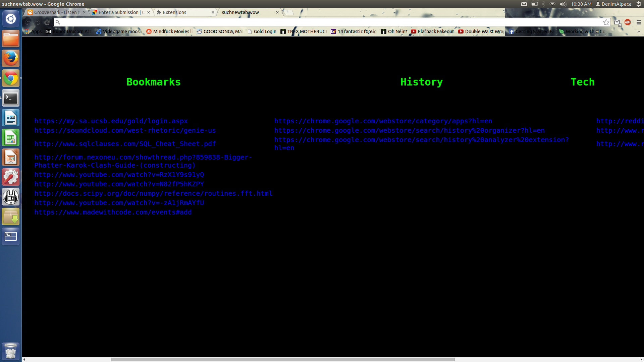Open the Terminal from the launcher
This screenshot has width=644, height=362.
pyautogui.click(x=11, y=98)
